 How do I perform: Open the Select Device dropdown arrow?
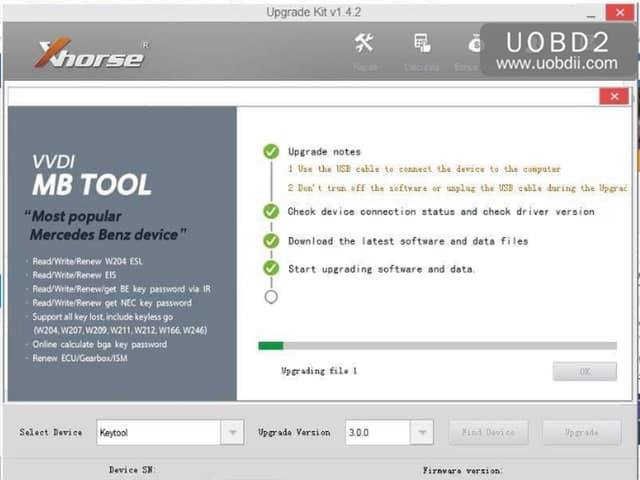point(232,432)
